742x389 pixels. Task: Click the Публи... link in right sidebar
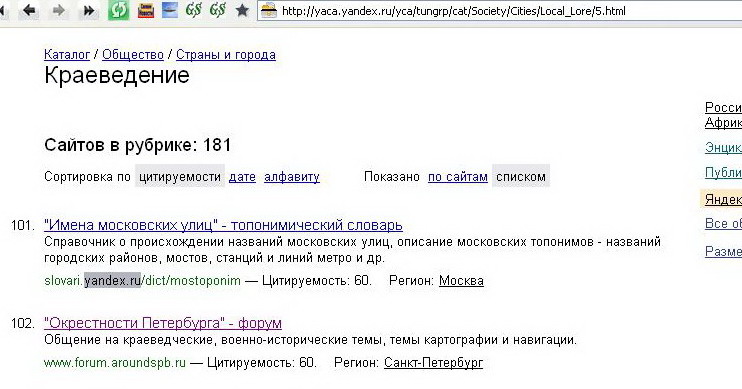[723, 173]
